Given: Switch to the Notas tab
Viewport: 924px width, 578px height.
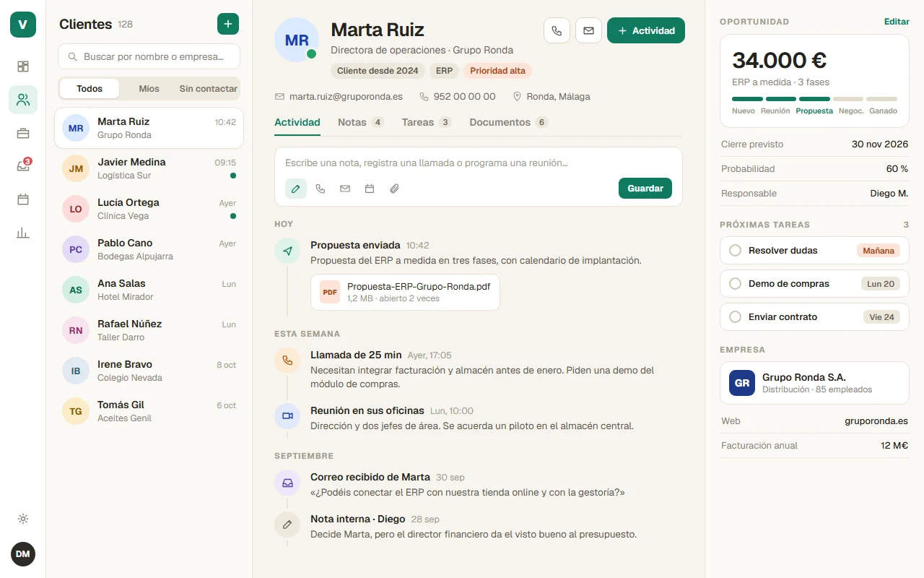Looking at the screenshot, I should click(361, 122).
